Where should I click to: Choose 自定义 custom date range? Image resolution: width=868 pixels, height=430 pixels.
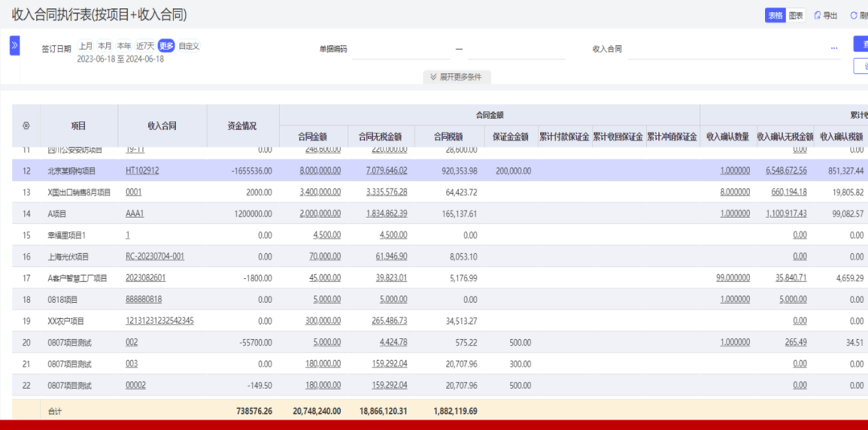(x=189, y=46)
